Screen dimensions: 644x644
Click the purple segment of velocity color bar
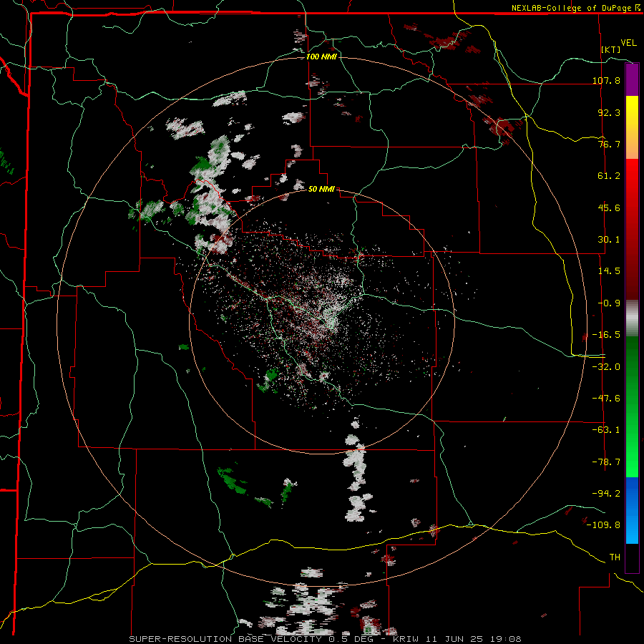coord(632,80)
